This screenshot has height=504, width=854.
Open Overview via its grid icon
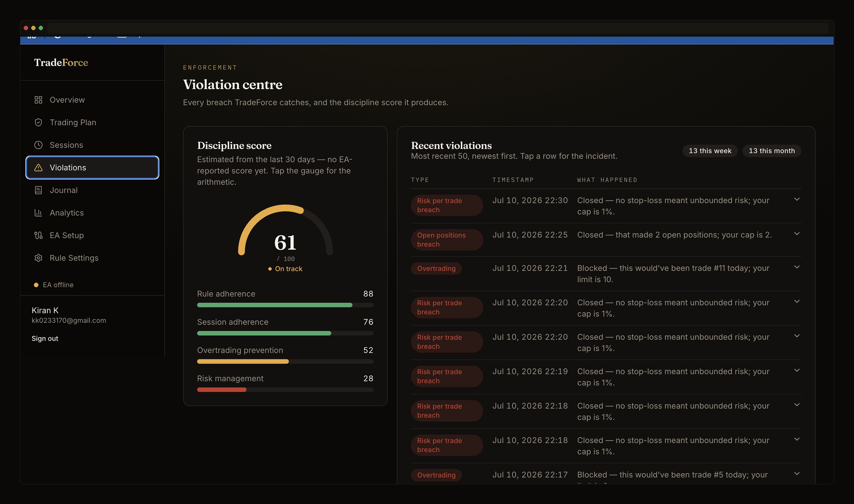pos(38,100)
